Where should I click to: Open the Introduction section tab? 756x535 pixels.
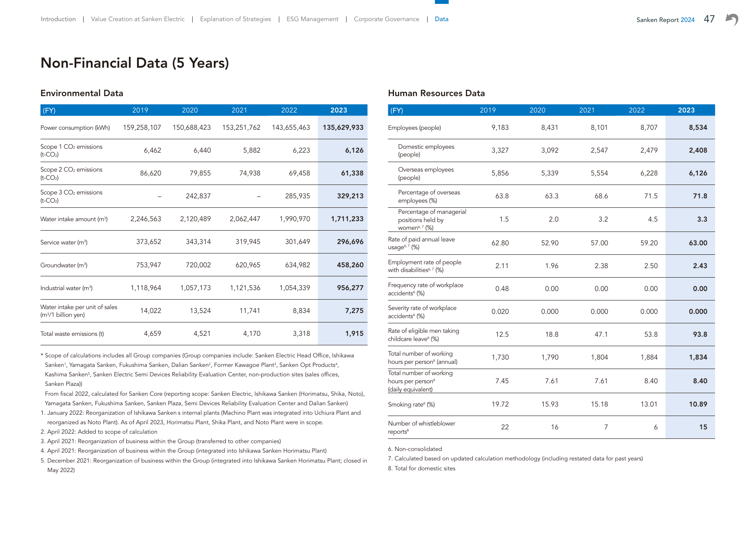58,19
